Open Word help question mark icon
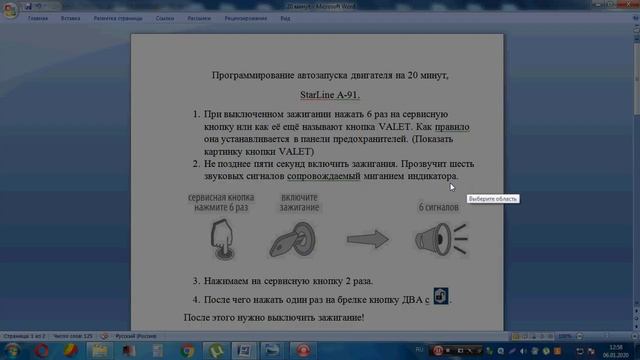Viewport: 640px width, 360px height. point(636,18)
